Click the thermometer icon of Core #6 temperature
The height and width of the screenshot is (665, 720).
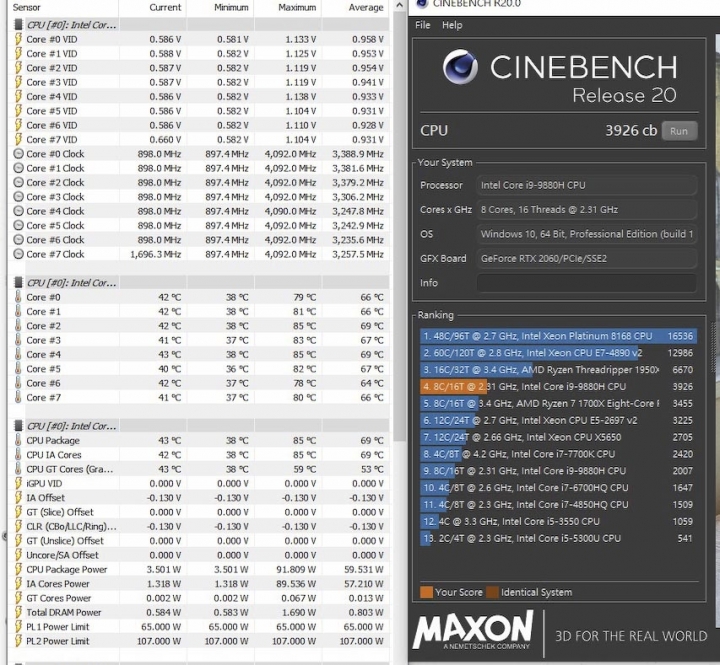[x=18, y=383]
